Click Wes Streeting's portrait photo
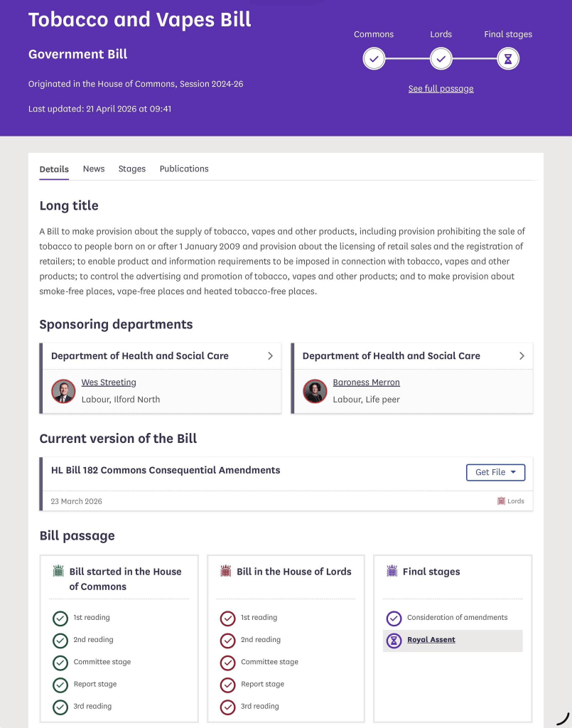This screenshot has height=728, width=572. point(63,391)
